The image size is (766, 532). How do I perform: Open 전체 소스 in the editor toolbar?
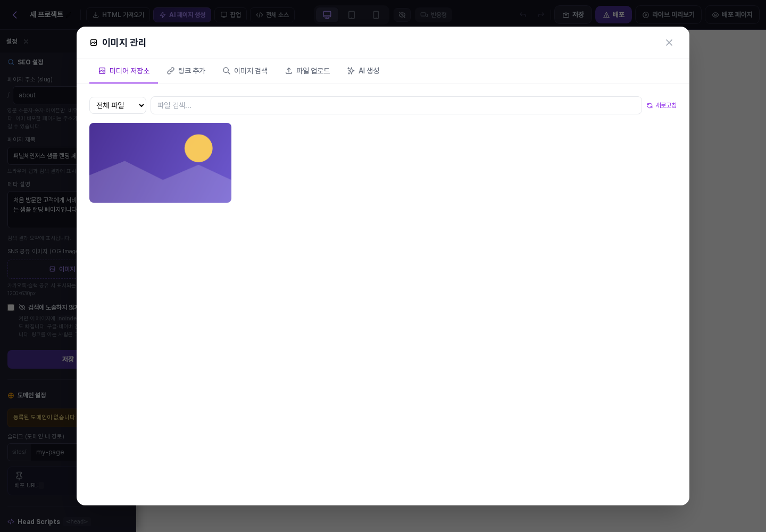pos(272,15)
